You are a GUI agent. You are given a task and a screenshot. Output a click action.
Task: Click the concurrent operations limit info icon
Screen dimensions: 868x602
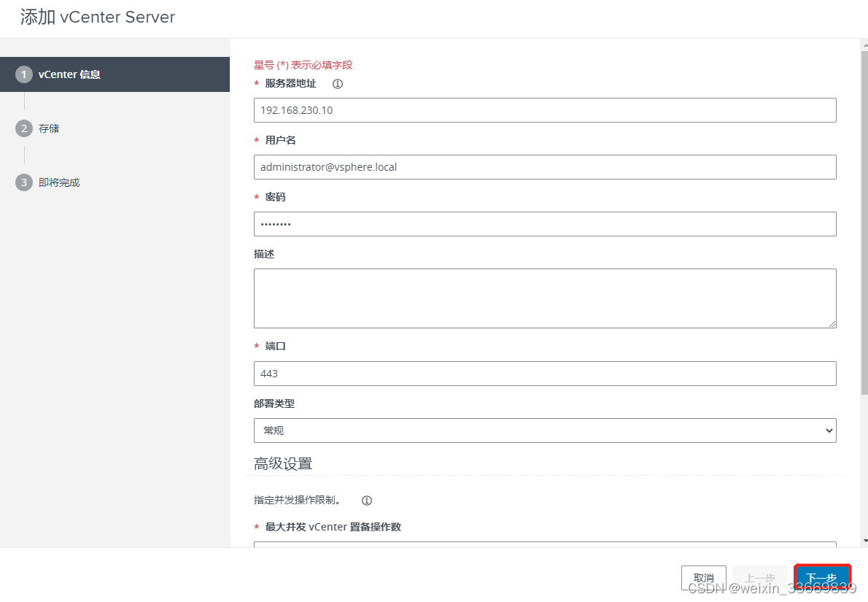(x=366, y=501)
